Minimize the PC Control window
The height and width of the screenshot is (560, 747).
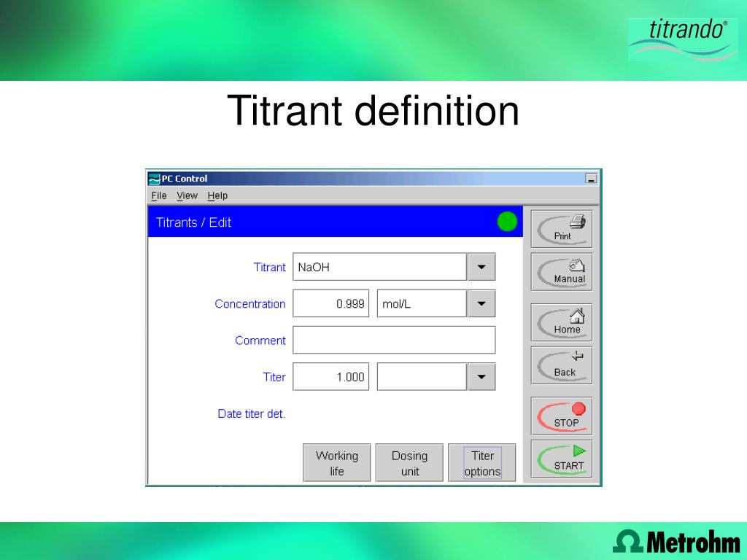pos(591,179)
